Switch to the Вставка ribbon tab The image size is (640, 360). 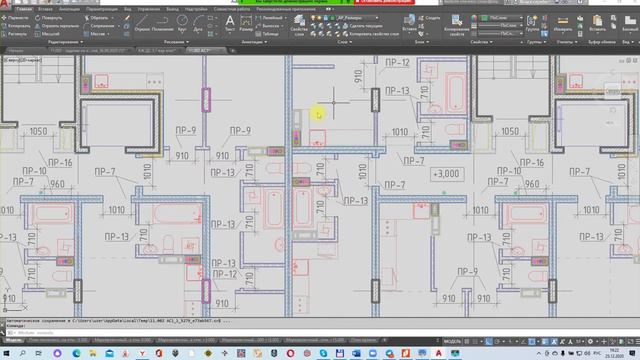pyautogui.click(x=45, y=9)
